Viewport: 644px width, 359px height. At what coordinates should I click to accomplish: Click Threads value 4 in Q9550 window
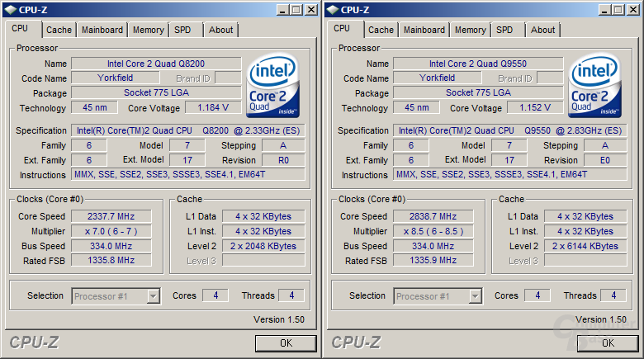click(613, 295)
